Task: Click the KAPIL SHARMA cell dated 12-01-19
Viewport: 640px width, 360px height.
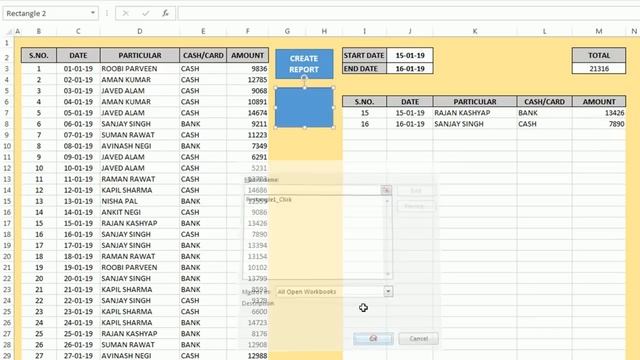Action: pyautogui.click(x=140, y=190)
